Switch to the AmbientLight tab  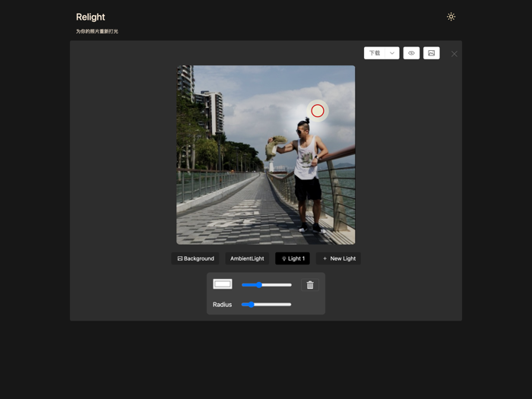pyautogui.click(x=247, y=258)
